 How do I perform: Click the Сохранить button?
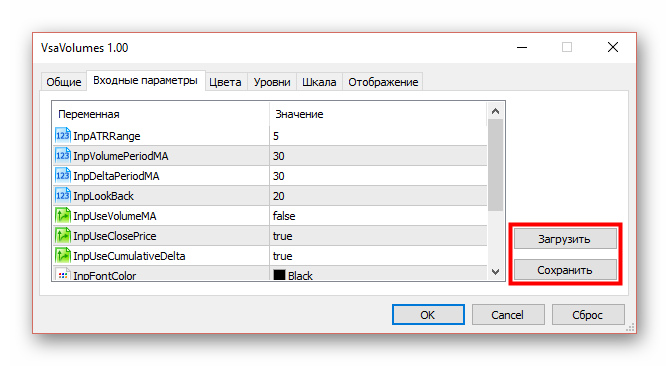(565, 270)
